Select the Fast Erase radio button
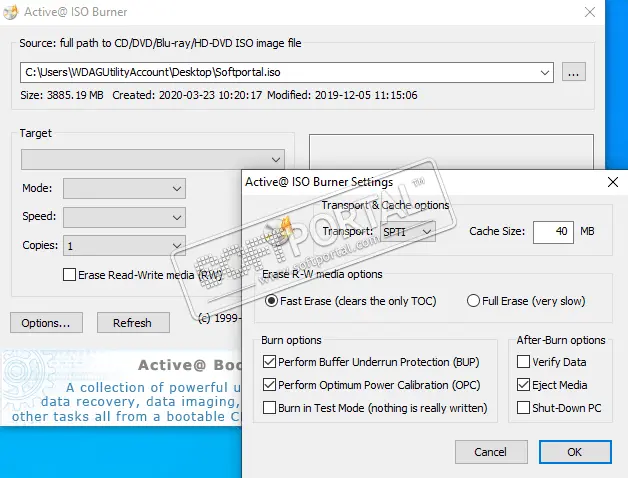Screen dimensions: 628x478 [x=272, y=301]
